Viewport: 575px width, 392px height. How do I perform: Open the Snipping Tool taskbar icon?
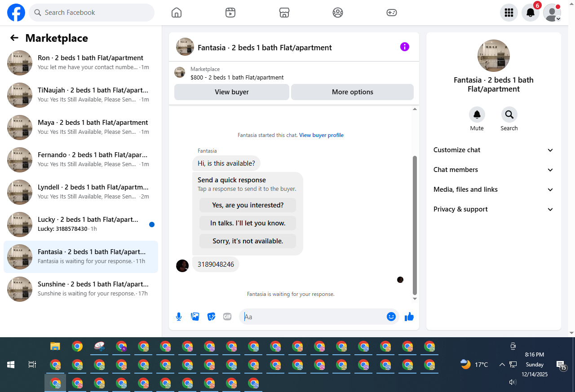(99, 346)
